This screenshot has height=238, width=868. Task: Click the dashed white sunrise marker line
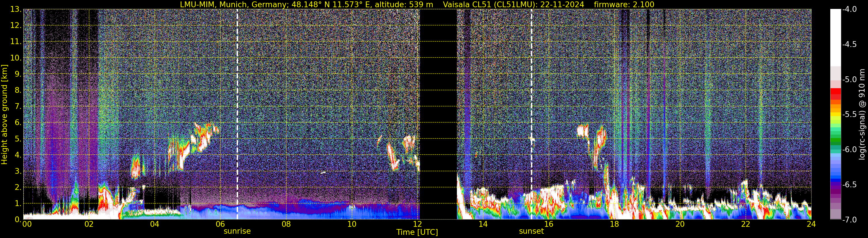coord(237,114)
